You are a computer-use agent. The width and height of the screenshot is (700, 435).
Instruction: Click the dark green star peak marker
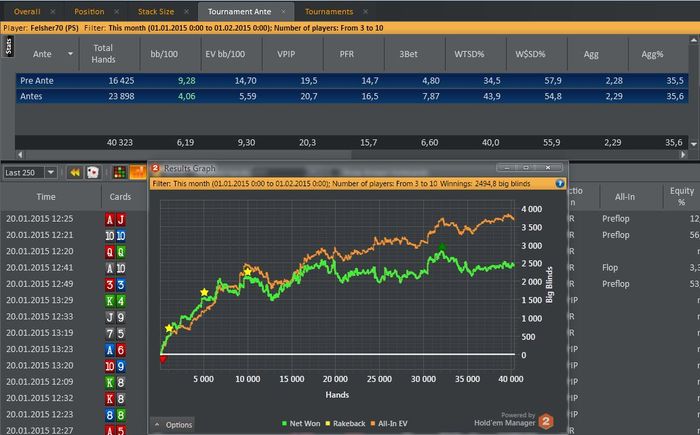point(442,247)
